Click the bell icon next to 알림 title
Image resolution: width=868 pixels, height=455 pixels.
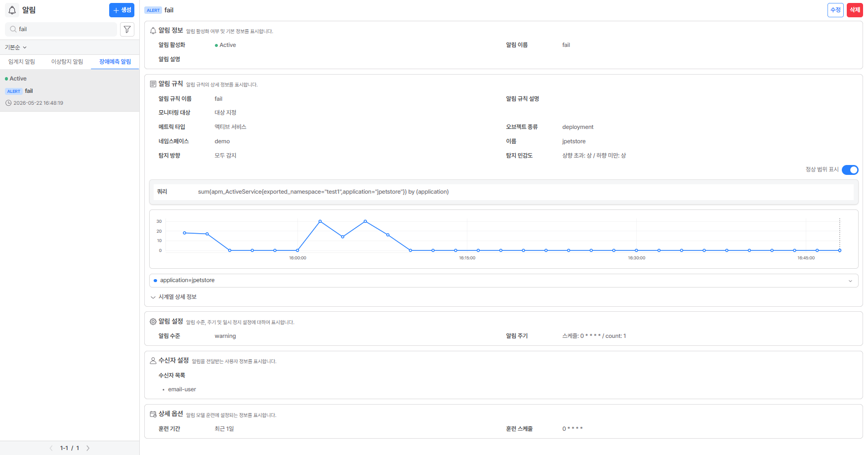[x=12, y=10]
